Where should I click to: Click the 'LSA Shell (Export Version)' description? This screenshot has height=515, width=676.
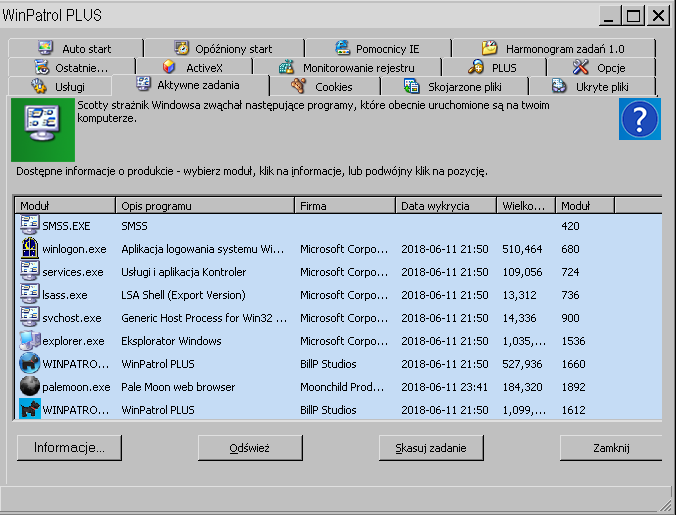pos(183,295)
